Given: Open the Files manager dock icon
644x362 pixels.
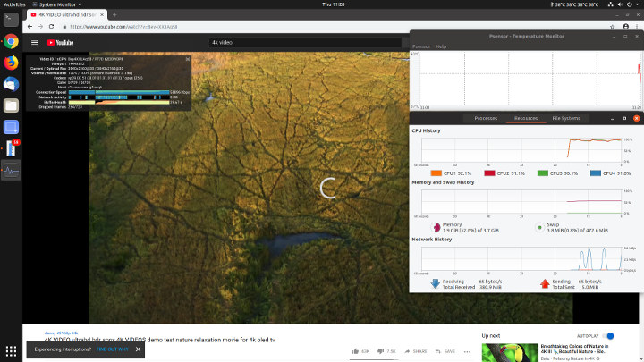Looking at the screenshot, I should click(x=11, y=105).
